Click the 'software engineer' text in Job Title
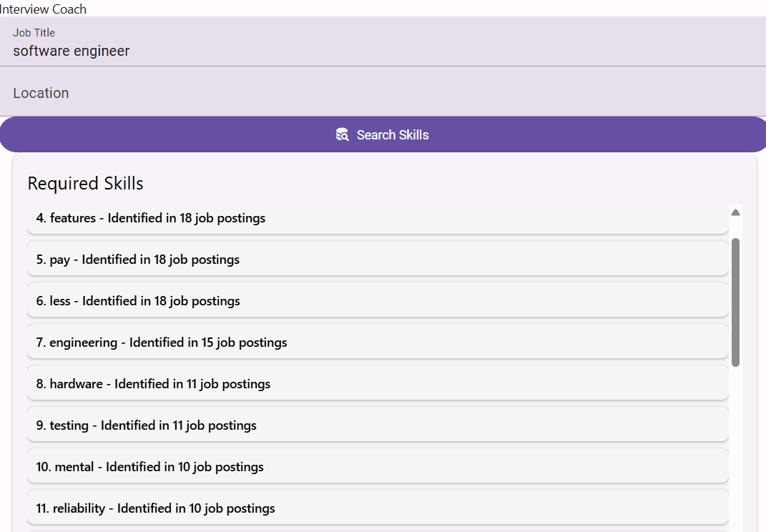Image resolution: width=766 pixels, height=532 pixels. [x=72, y=51]
